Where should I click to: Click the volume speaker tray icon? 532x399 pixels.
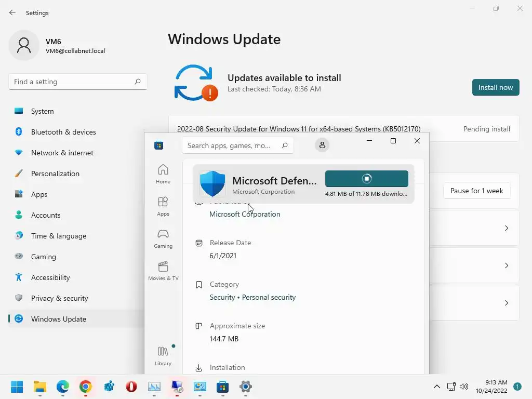[x=464, y=387]
